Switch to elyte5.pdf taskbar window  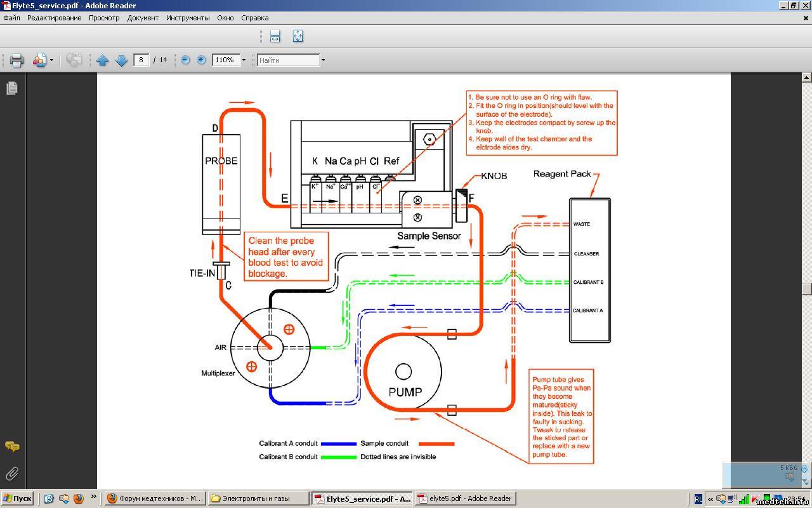[465, 498]
